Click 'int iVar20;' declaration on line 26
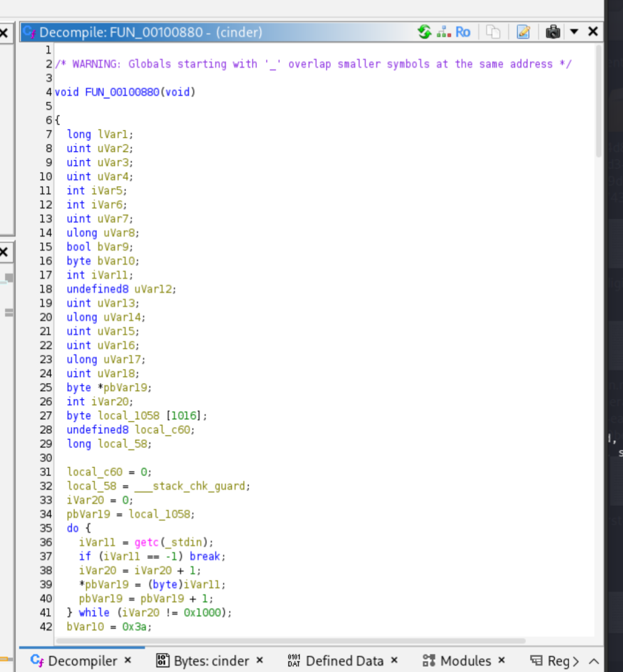 (x=100, y=402)
